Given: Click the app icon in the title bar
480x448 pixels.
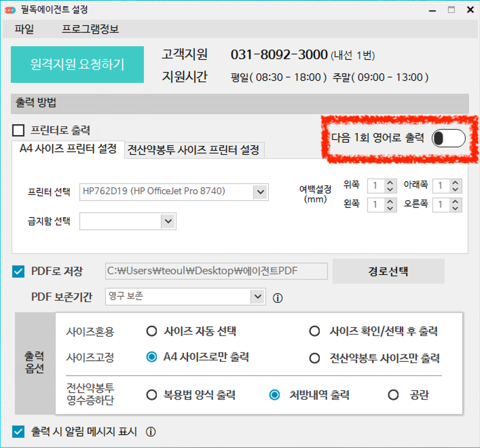Looking at the screenshot, I should point(10,10).
